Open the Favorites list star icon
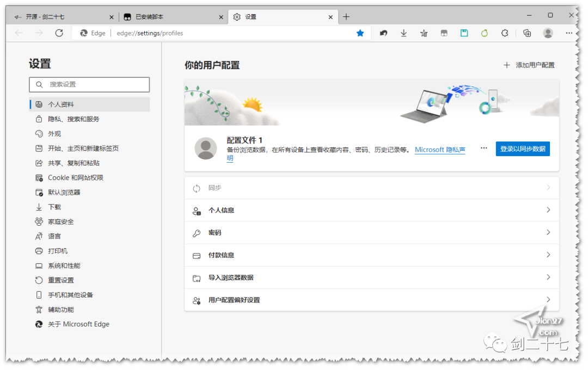The height and width of the screenshot is (370, 588). 424,33
